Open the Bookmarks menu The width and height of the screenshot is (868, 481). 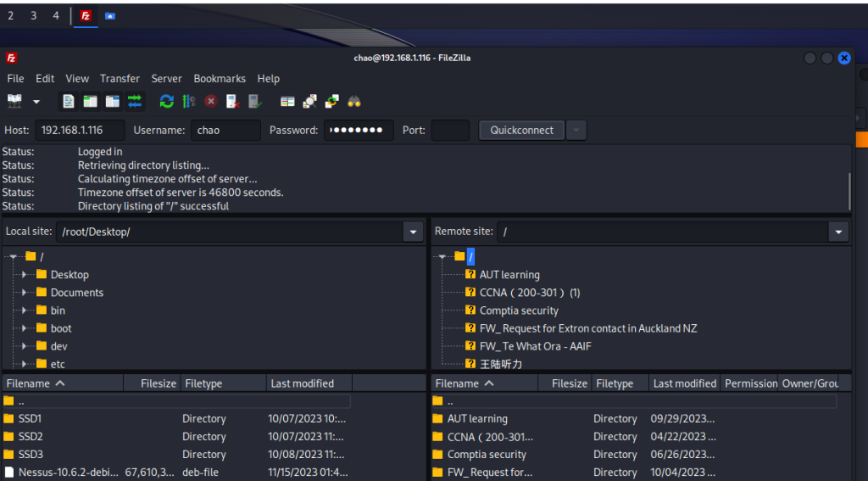click(x=220, y=79)
